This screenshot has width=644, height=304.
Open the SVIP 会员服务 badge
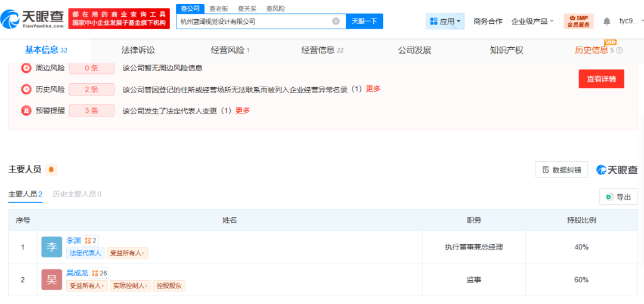tap(578, 22)
